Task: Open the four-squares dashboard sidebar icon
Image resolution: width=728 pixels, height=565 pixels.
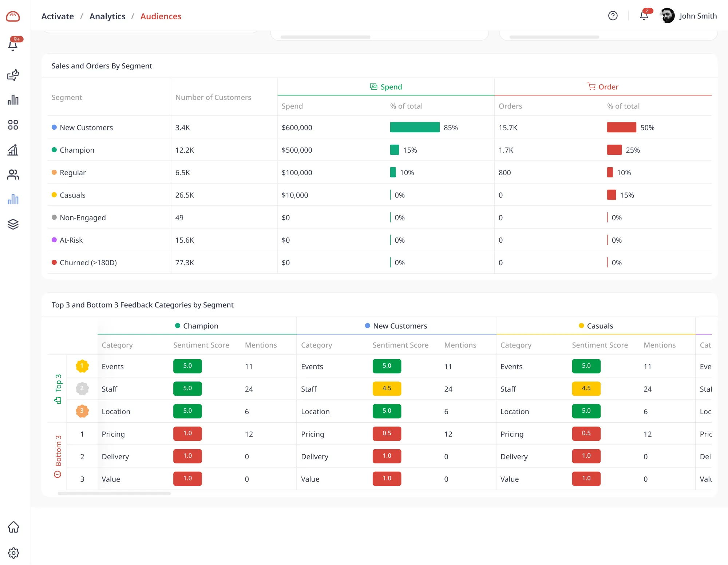Action: tap(13, 125)
